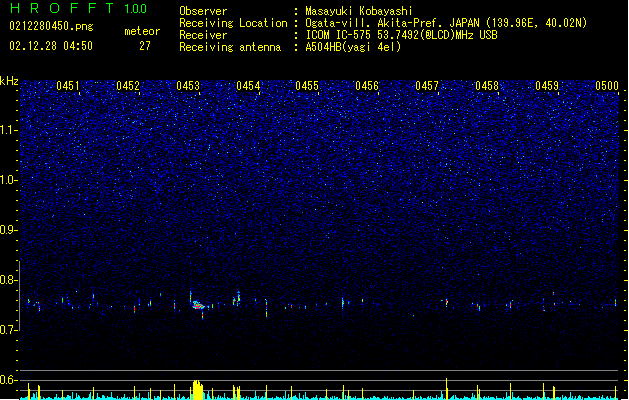629x400 pixels.
Task: Click the Receiving antenna label
Action: [230, 47]
